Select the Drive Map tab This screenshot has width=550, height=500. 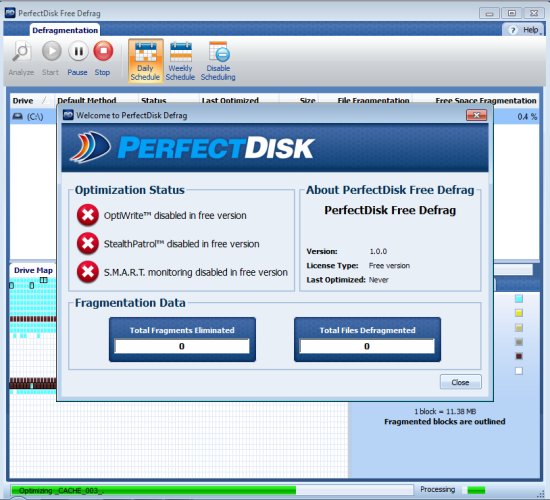click(x=33, y=270)
